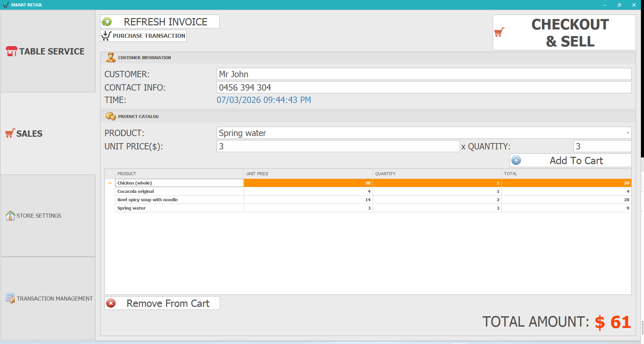644x344 pixels.
Task: Click the refresh icon on Refresh Invoice
Action: (x=107, y=21)
